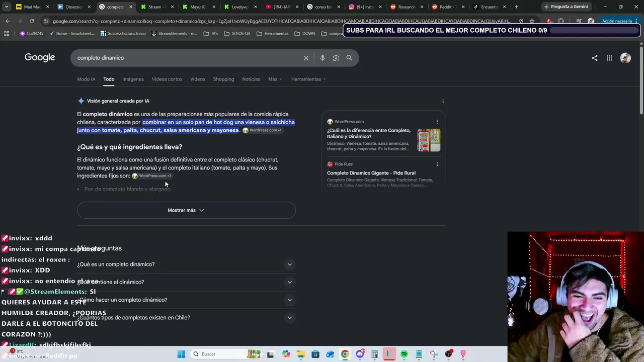This screenshot has height=362, width=644.
Task: Open the WordPress article on Completo, Italiano y Dinámico
Action: coord(369,133)
